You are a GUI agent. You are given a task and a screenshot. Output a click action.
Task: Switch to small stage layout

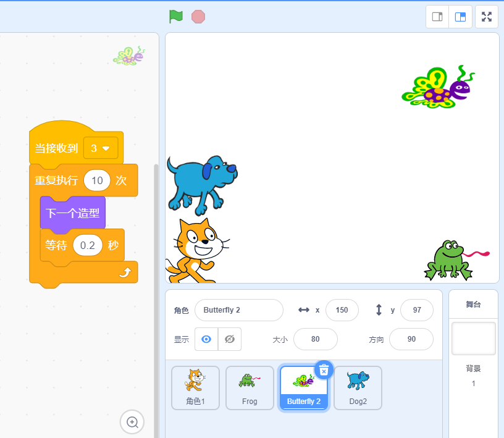click(437, 17)
